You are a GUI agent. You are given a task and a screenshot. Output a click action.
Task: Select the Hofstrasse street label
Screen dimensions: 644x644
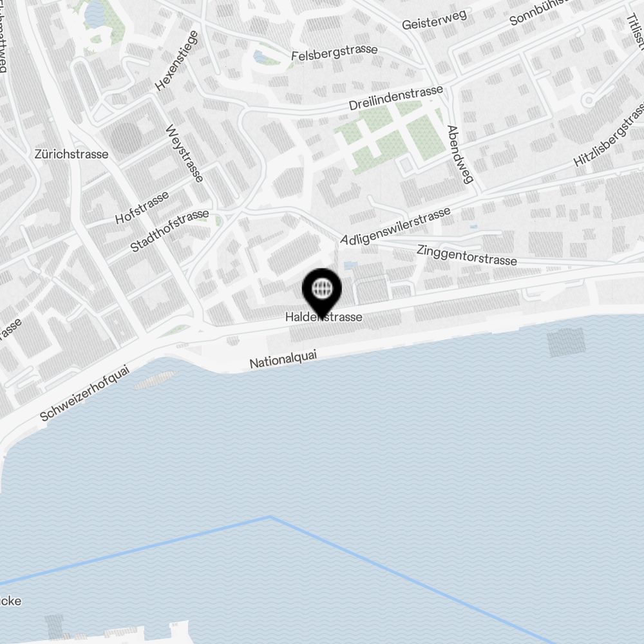coord(142,207)
